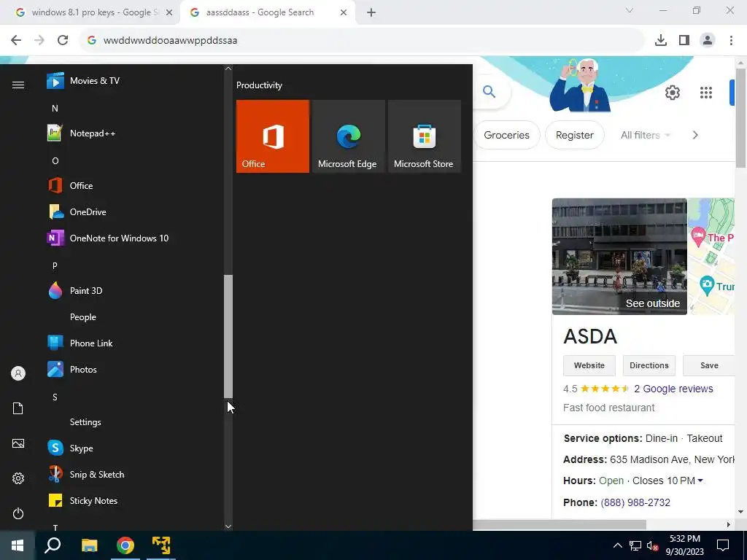Open Chrome profile menu
747x560 pixels.
click(708, 40)
